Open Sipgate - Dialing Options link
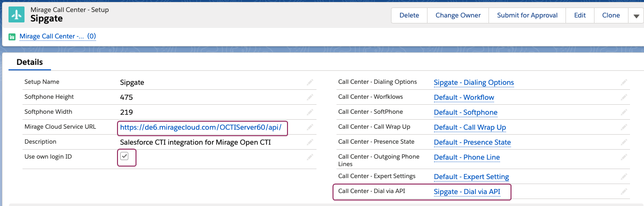This screenshot has width=644, height=206. pos(473,82)
